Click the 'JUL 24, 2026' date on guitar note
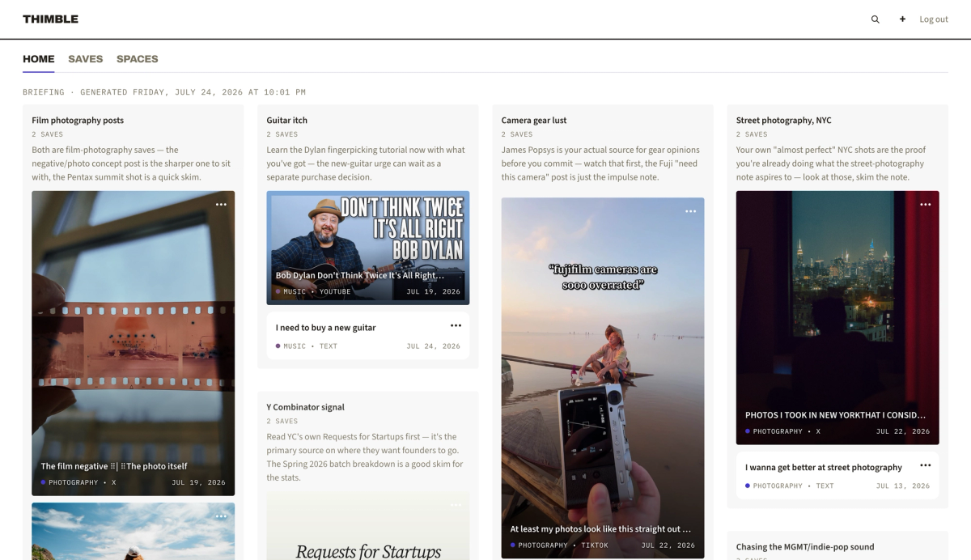This screenshot has height=560, width=971. pos(433,346)
